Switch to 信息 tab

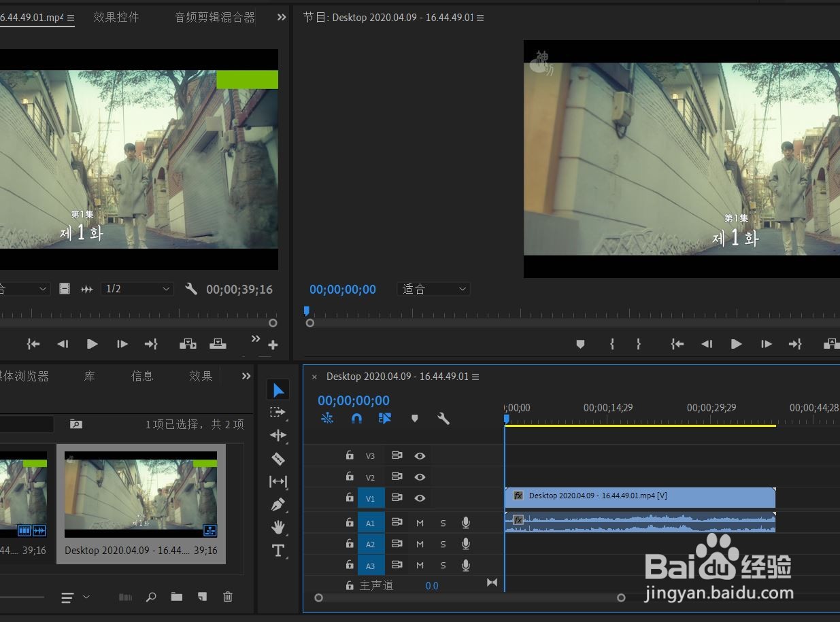coord(142,376)
